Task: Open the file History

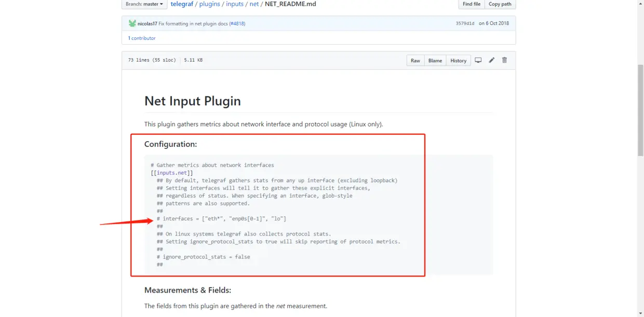Action: (458, 61)
